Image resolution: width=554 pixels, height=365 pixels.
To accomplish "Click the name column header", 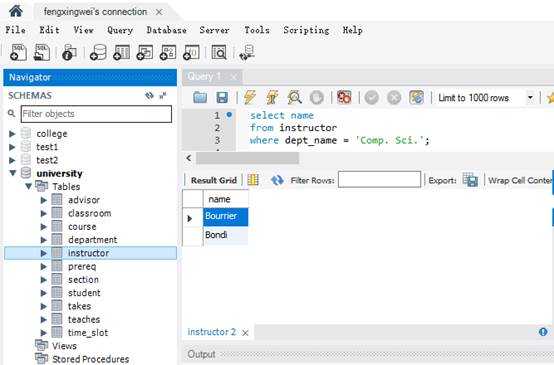I will 226,199.
